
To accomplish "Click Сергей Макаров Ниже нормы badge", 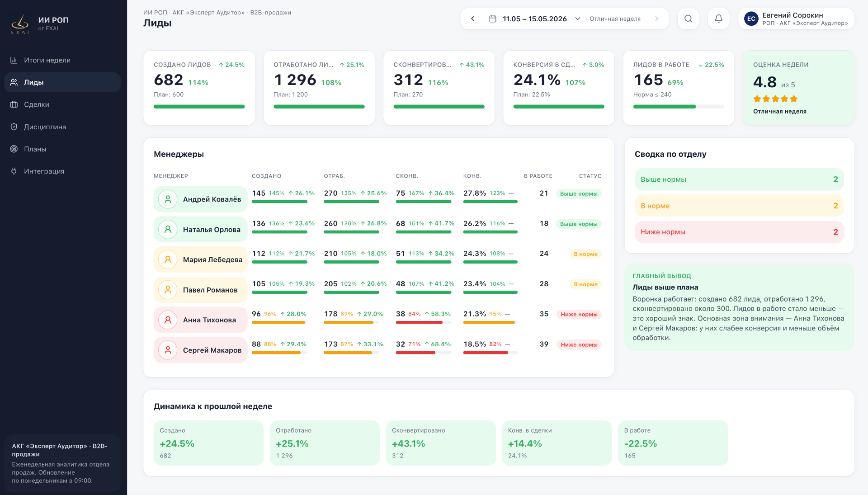I will pos(579,344).
